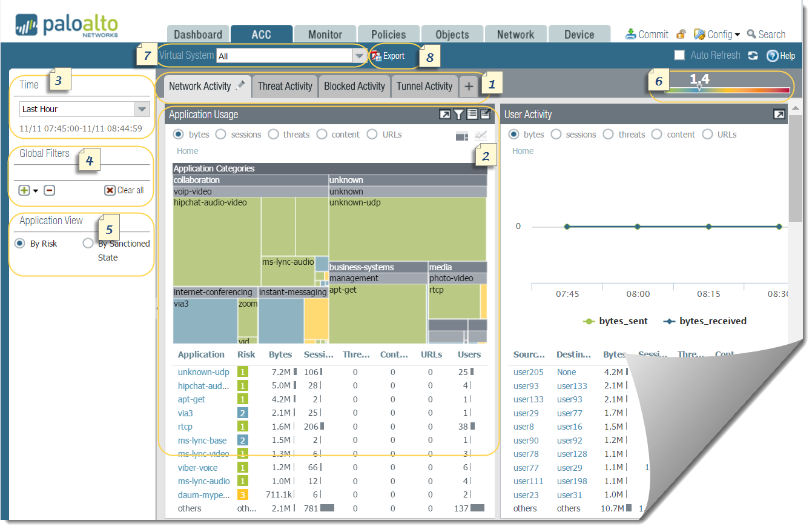Image resolution: width=812 pixels, height=529 pixels.
Task: Switch Application Usage to line graph view
Action: (481, 136)
